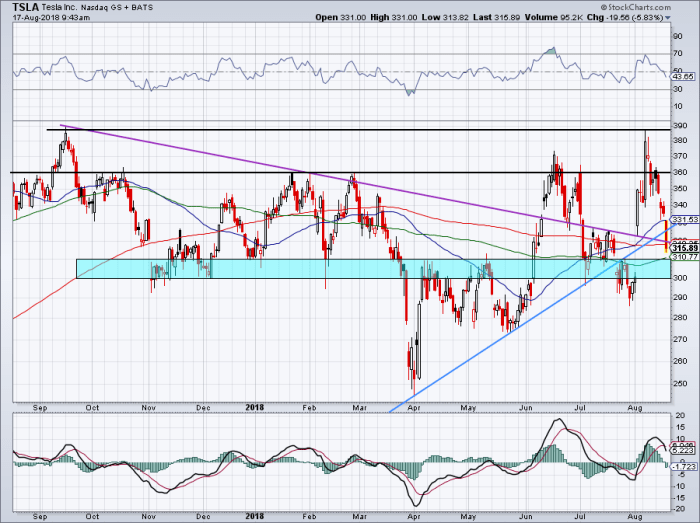The image size is (700, 523).
Task: Click '2018' on the price chart date axis
Action: tap(255, 407)
